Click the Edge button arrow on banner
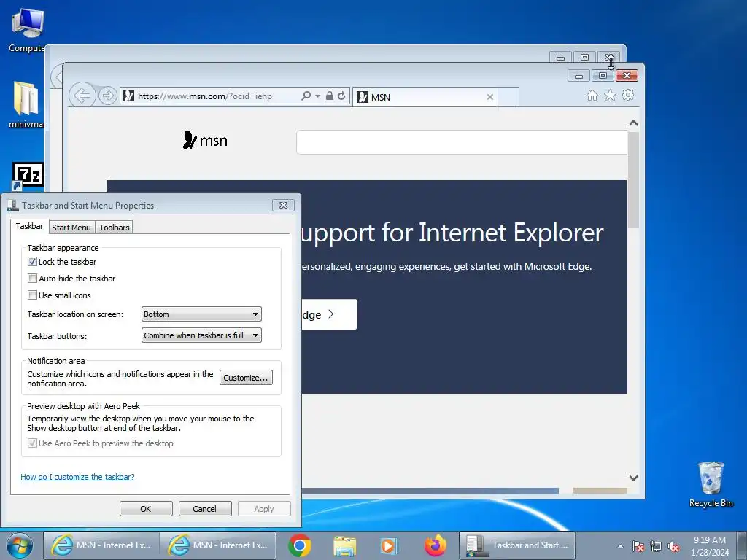The image size is (747, 560). (331, 314)
